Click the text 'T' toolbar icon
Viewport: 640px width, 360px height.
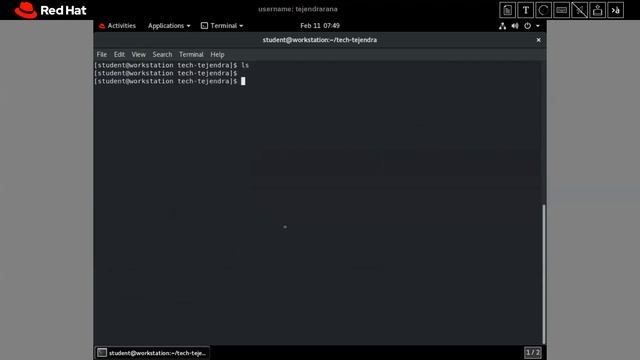point(526,10)
